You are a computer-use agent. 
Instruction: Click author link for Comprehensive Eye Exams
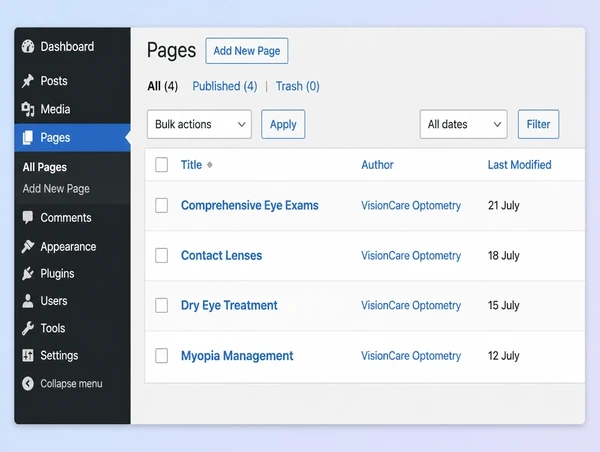pos(411,205)
